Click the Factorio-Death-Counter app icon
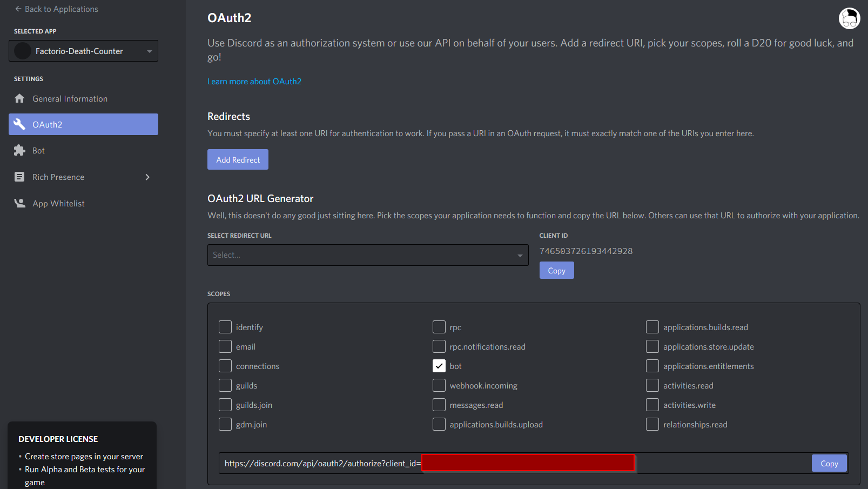 coord(23,51)
